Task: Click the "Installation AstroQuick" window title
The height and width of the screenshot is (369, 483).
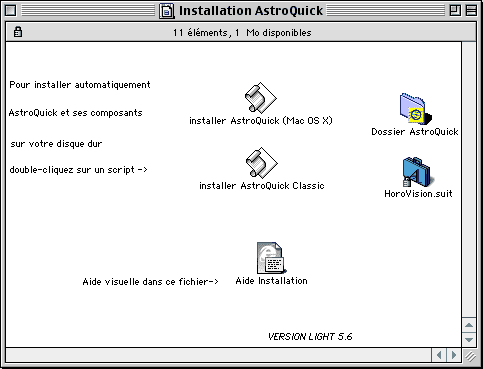Action: pos(251,11)
